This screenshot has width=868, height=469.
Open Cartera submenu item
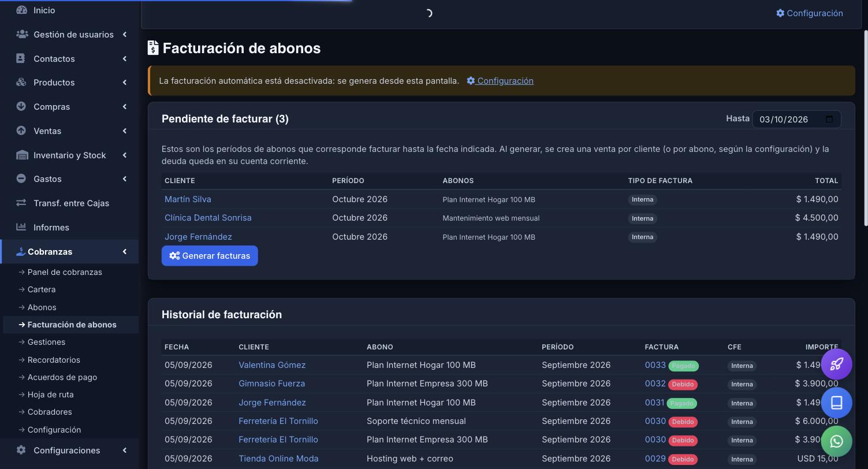click(x=42, y=289)
